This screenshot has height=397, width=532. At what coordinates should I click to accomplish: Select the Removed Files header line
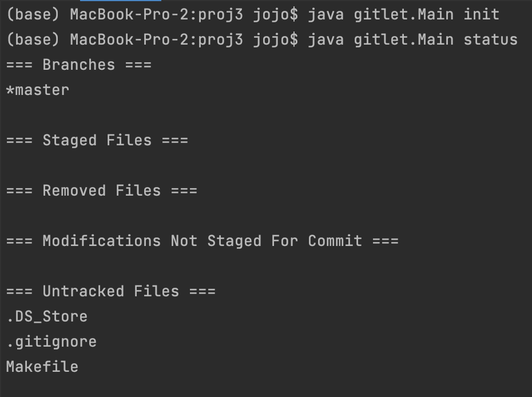[x=101, y=190]
